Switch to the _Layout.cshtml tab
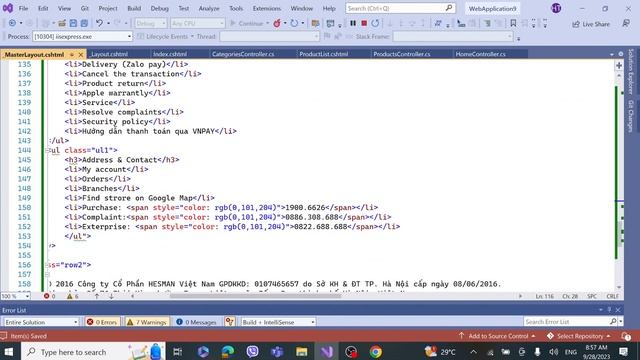The height and width of the screenshot is (360, 640). [109, 54]
